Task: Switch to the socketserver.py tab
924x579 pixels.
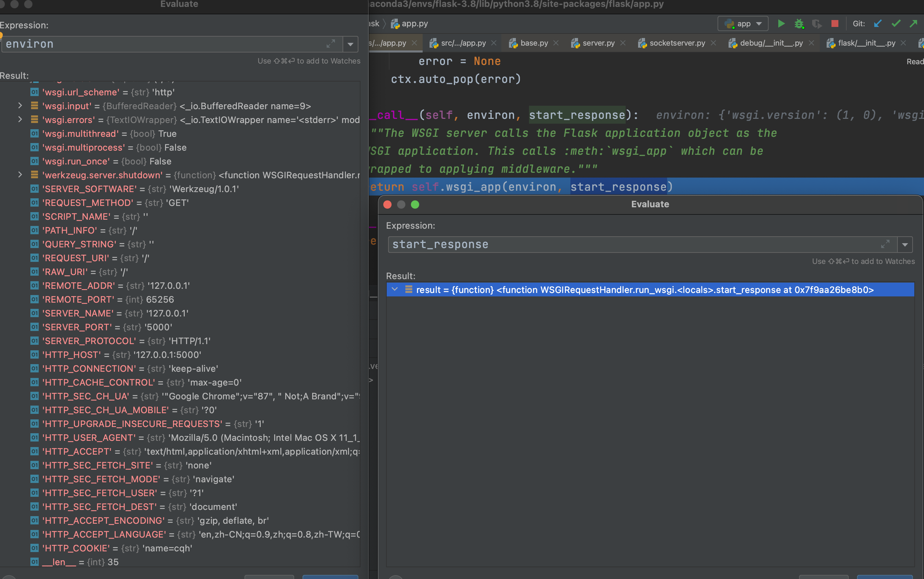Action: click(x=677, y=43)
